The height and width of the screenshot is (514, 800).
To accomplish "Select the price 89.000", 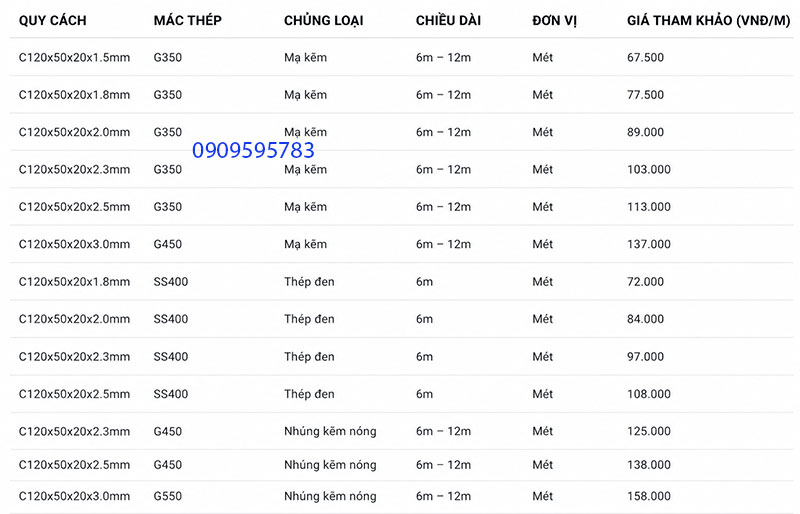I will 645,132.
